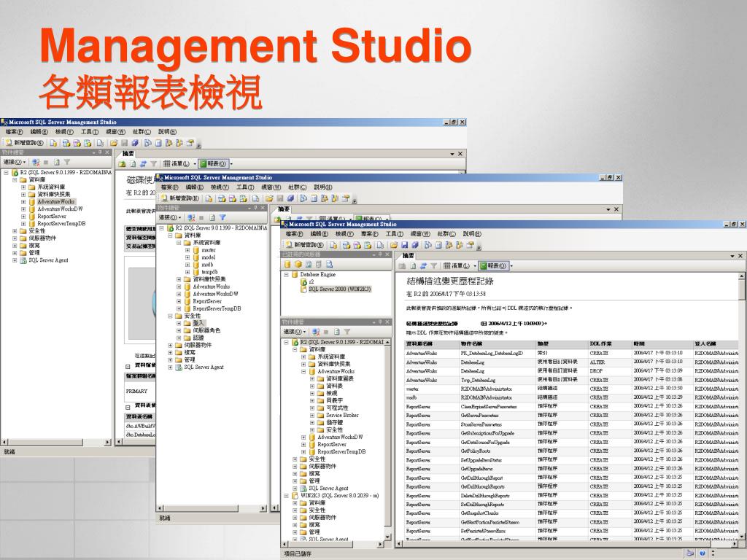This screenshot has height=560, width=747.
Task: Click Refresh icon in middle window Object Explorer toolbar
Action: (x=212, y=217)
